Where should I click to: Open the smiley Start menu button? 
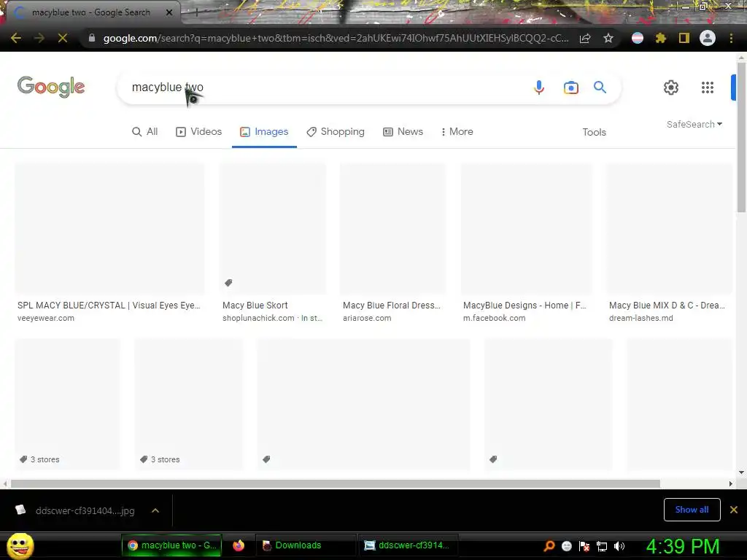tap(20, 546)
